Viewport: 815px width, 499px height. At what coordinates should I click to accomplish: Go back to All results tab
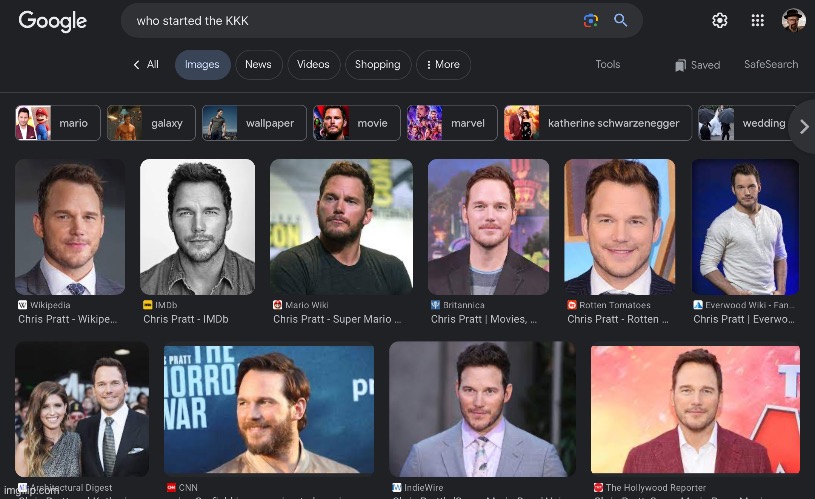pos(146,65)
